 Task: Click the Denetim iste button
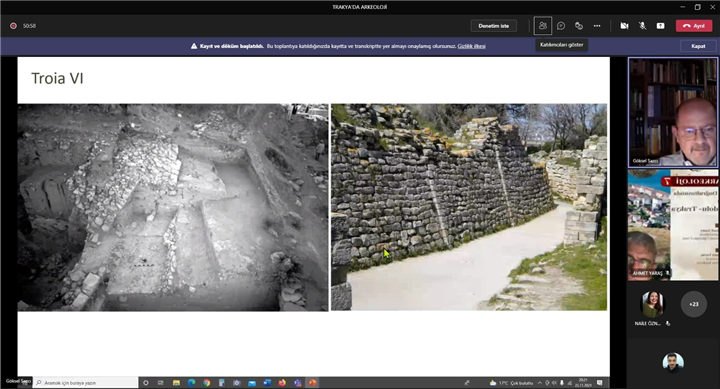[x=494, y=26]
